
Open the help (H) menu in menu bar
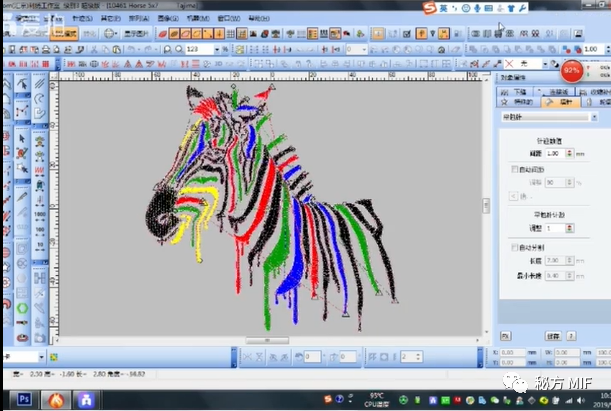click(259, 18)
